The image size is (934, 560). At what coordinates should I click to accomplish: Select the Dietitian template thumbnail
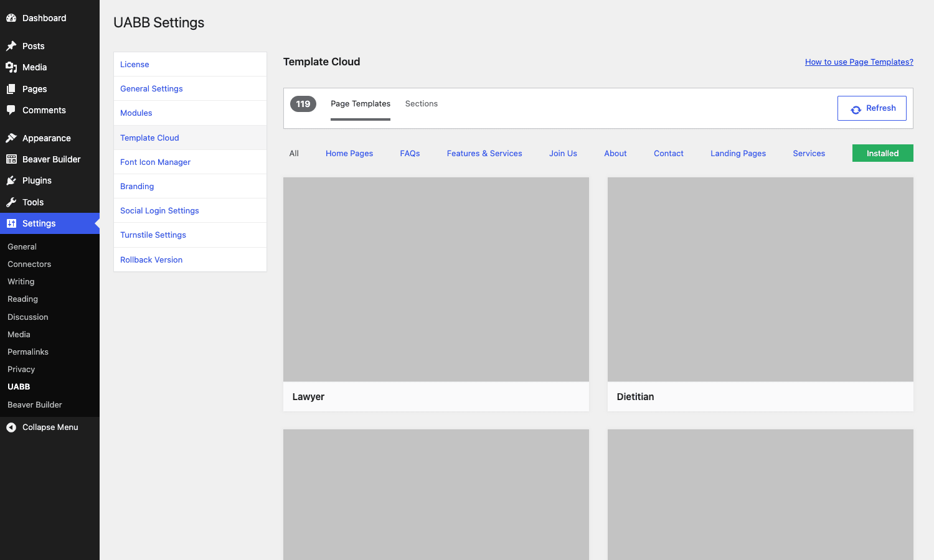[x=760, y=279]
